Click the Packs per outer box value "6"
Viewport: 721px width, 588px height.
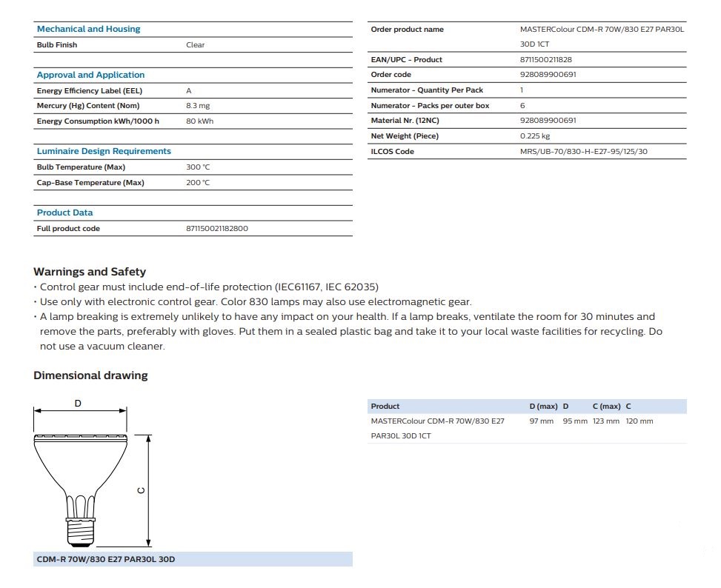[x=522, y=106]
